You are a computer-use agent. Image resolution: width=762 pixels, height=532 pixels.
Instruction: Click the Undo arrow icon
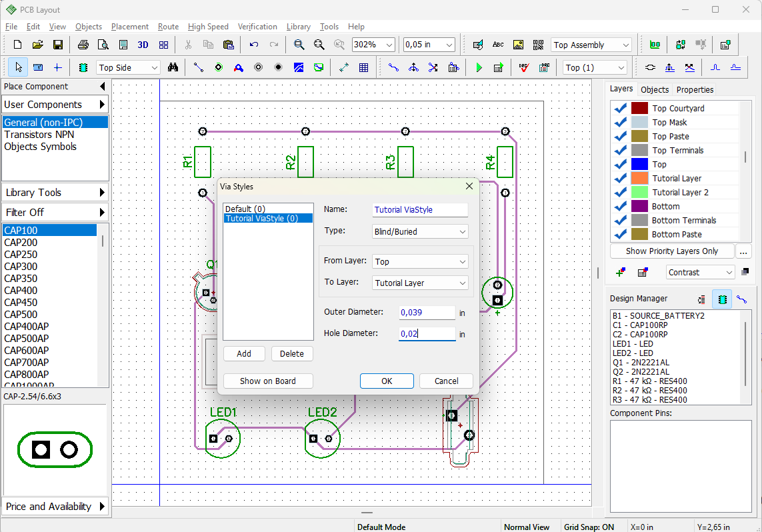[254, 45]
